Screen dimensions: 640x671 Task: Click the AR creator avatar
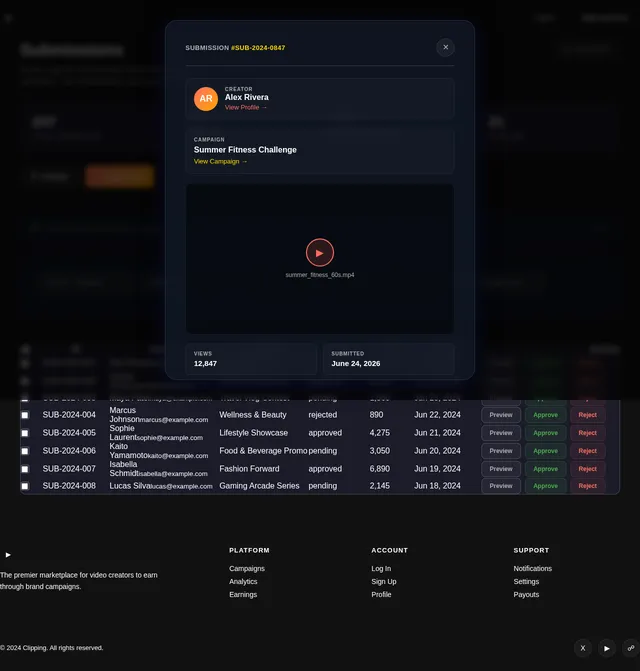tap(206, 98)
